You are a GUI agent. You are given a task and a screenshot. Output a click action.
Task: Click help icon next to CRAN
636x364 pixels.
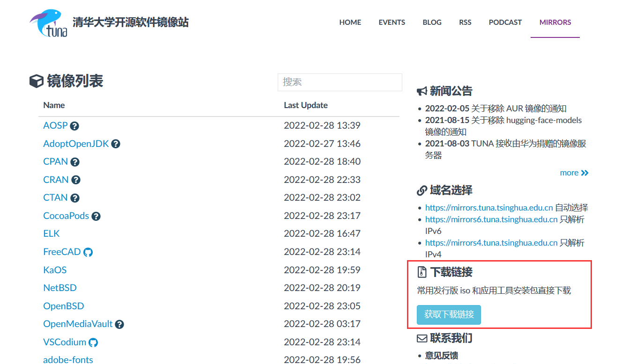point(76,180)
